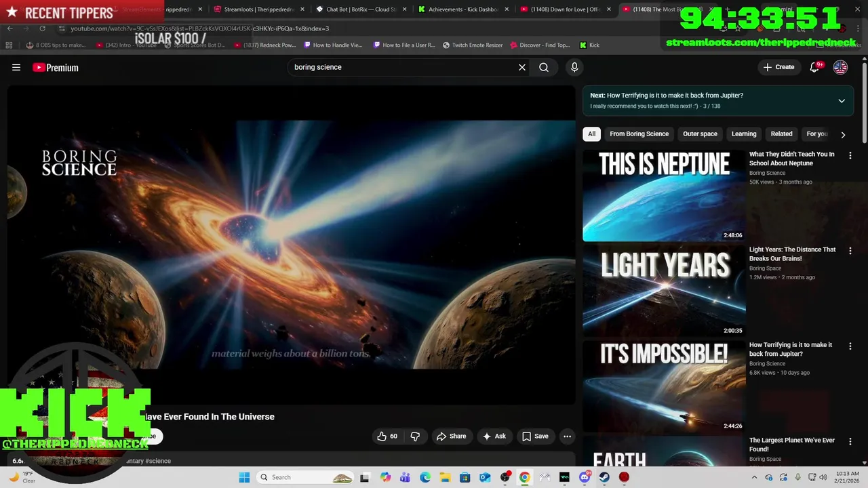Click the Create button
Image resolution: width=868 pixels, height=488 pixels.
(x=778, y=67)
